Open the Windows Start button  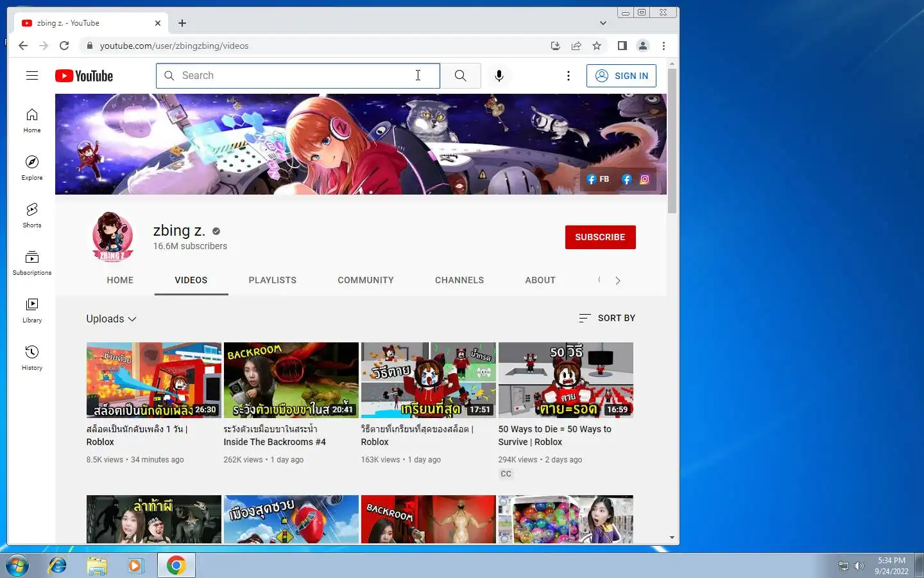17,566
